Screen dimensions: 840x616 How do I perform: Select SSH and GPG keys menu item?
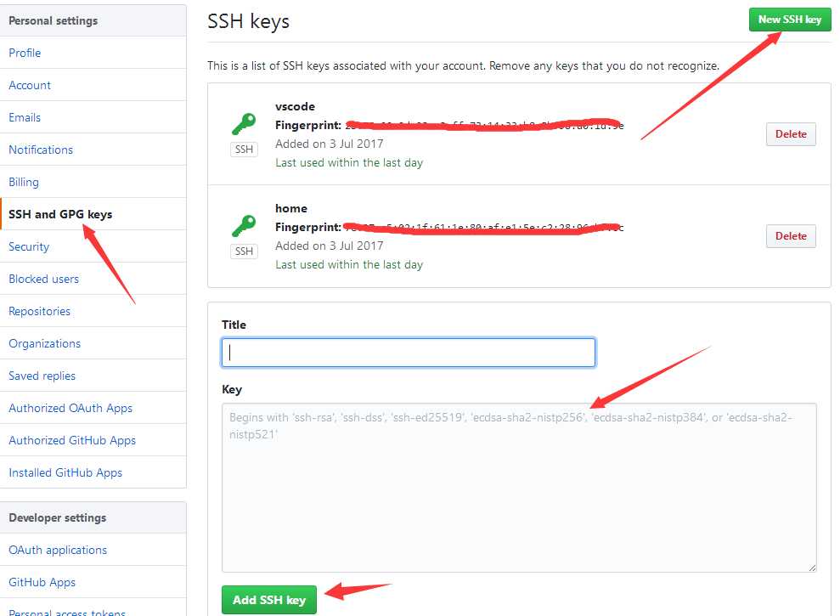(x=60, y=214)
